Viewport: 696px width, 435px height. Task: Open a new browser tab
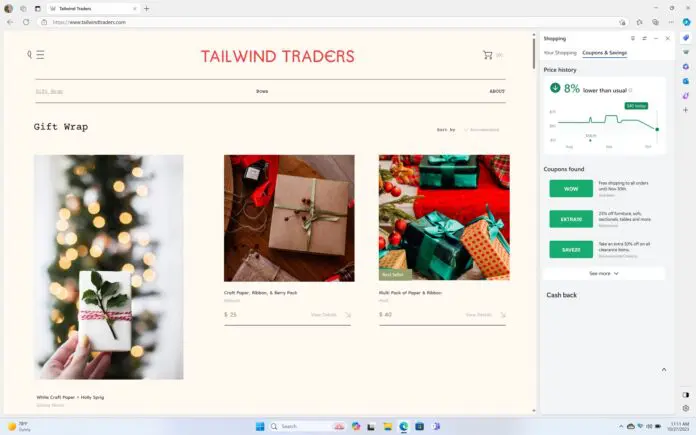tap(146, 8)
